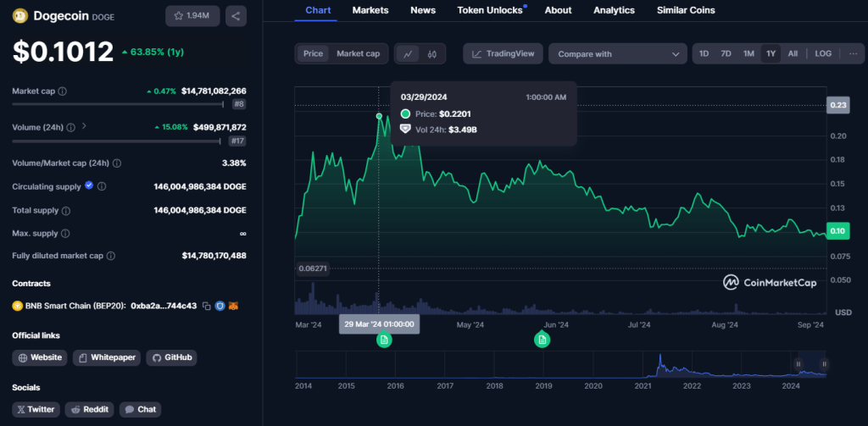Open the TradingView chart button
Image resolution: width=868 pixels, height=426 pixels.
(503, 53)
